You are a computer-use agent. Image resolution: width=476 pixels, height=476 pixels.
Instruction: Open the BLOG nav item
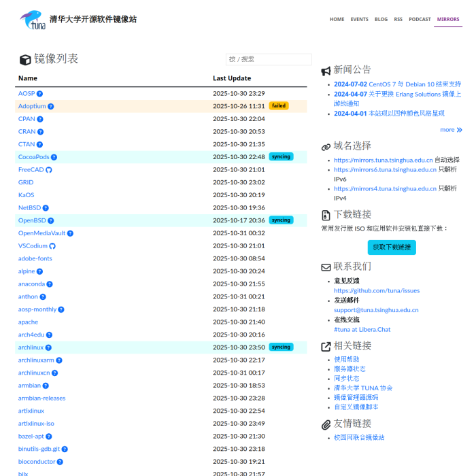pos(381,20)
